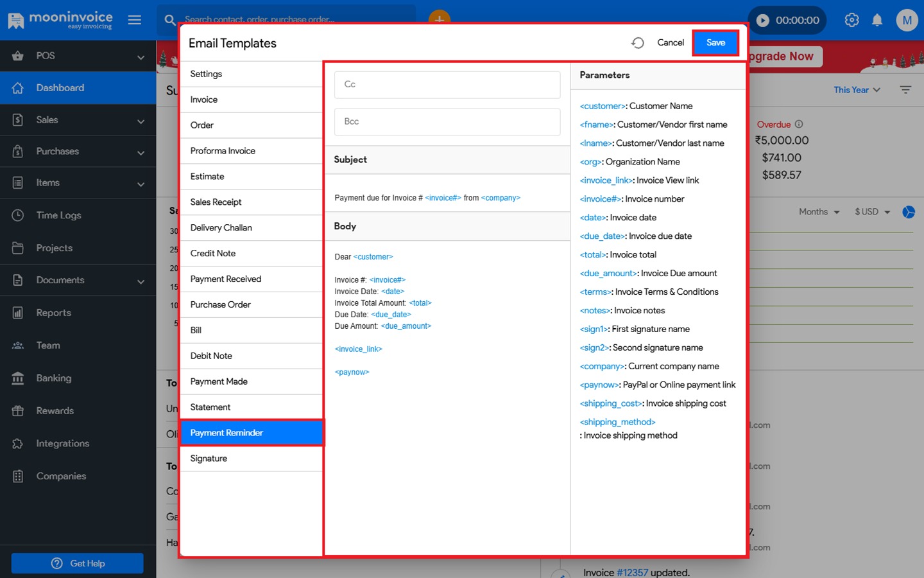Screen dimensions: 924x578
Task: Open the settings gear icon in header
Action: click(x=851, y=20)
